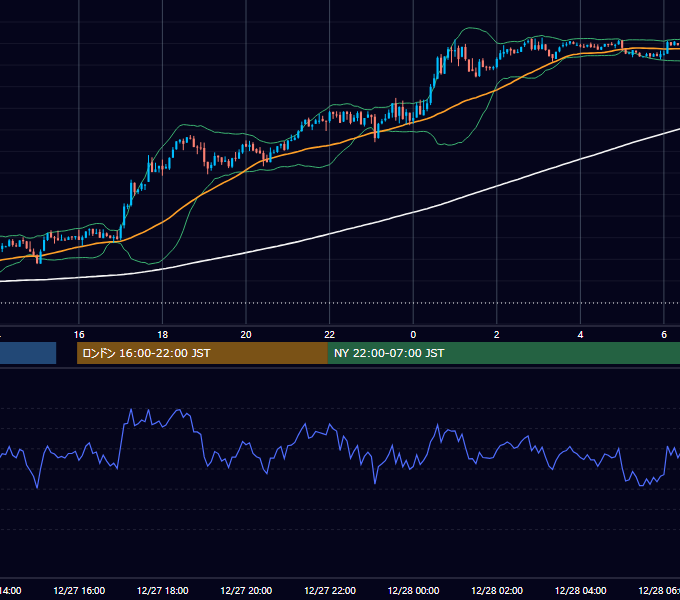This screenshot has width=680, height=600.
Task: Click hour label 2 on chart axis
Action: coord(497,335)
